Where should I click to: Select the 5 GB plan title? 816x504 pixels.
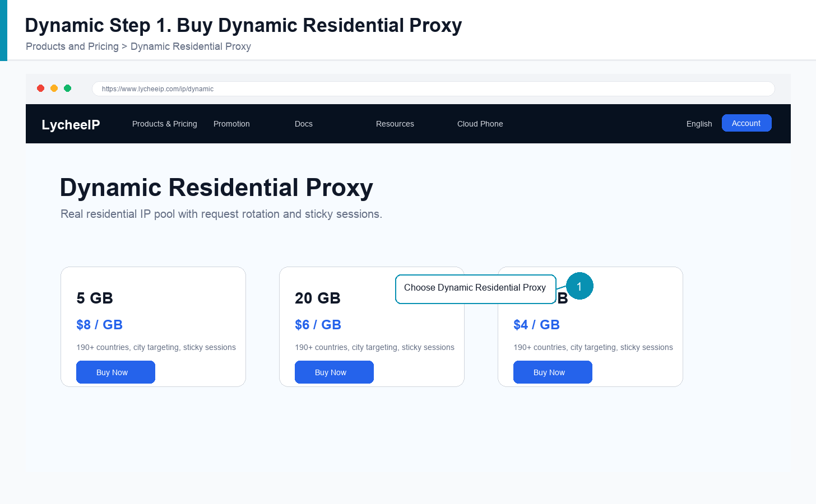(x=95, y=298)
